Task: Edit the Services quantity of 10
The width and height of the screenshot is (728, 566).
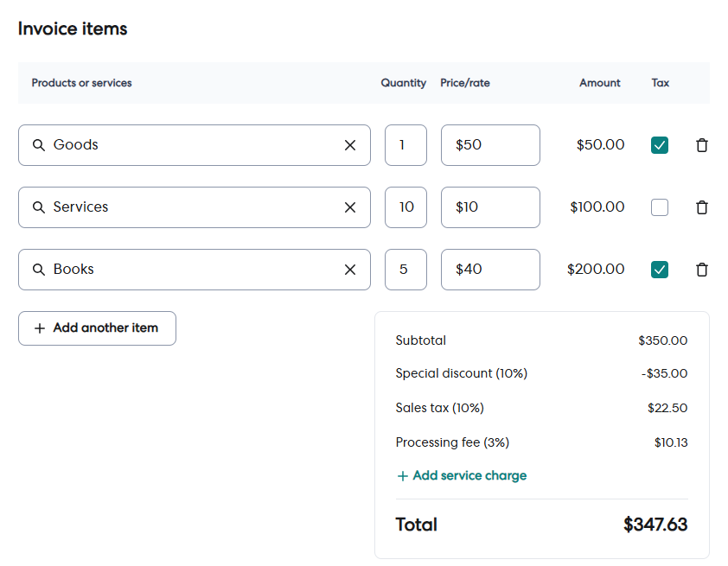Action: point(406,207)
